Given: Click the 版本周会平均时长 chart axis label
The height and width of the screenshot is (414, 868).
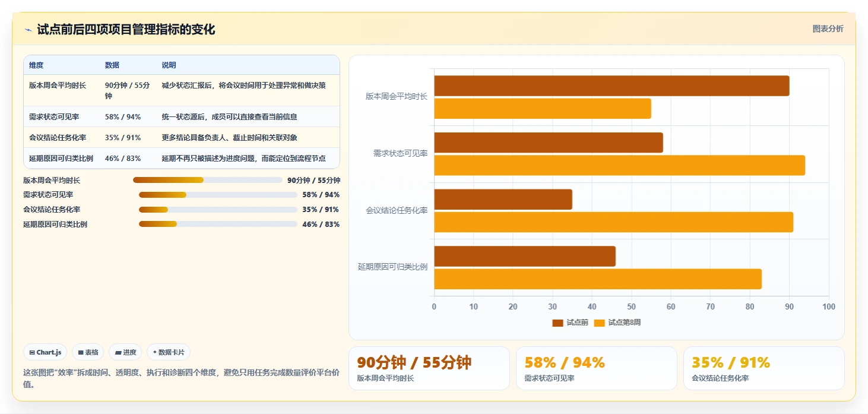Looking at the screenshot, I should (396, 96).
